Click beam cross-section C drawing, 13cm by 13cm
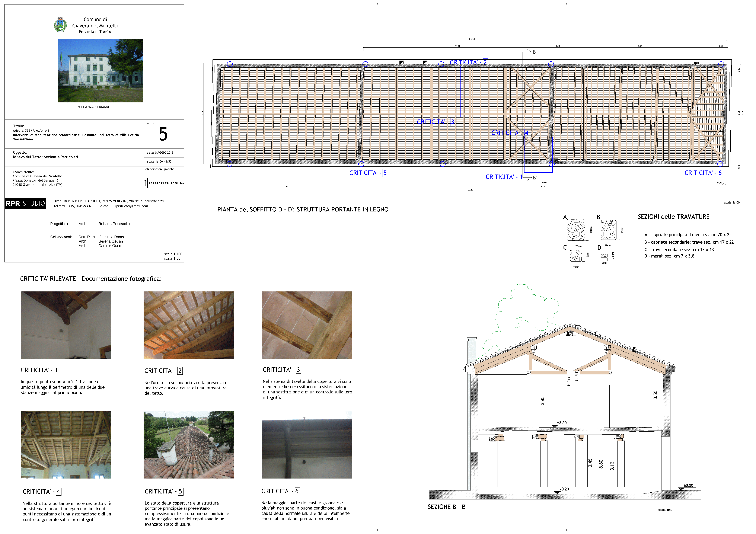 (x=576, y=255)
